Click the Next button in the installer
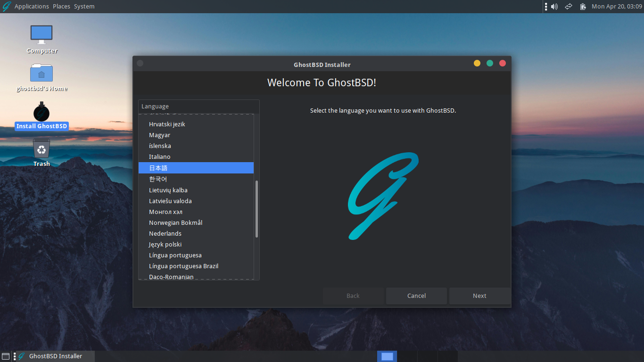Image resolution: width=644 pixels, height=362 pixels. click(479, 296)
